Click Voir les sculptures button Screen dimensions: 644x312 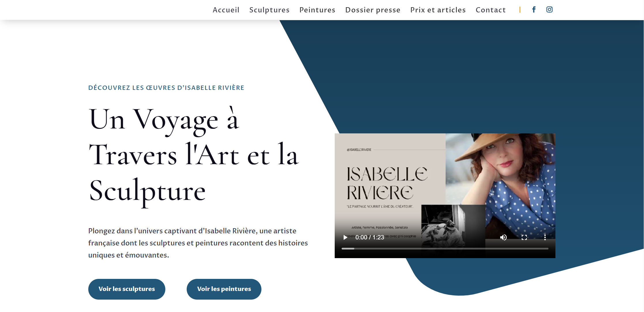click(x=127, y=289)
